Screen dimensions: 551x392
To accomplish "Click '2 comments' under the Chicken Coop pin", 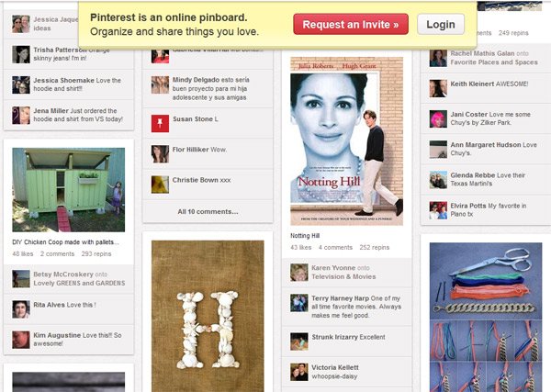I will click(x=57, y=253).
